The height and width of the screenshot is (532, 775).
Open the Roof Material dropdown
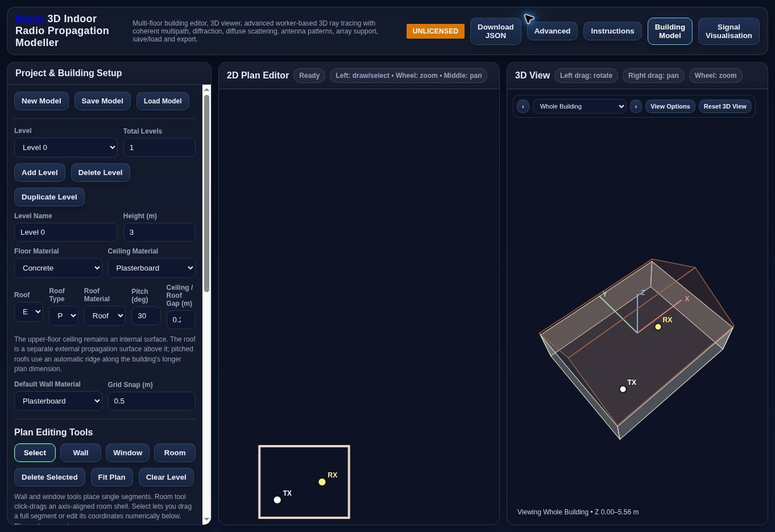[x=105, y=315]
